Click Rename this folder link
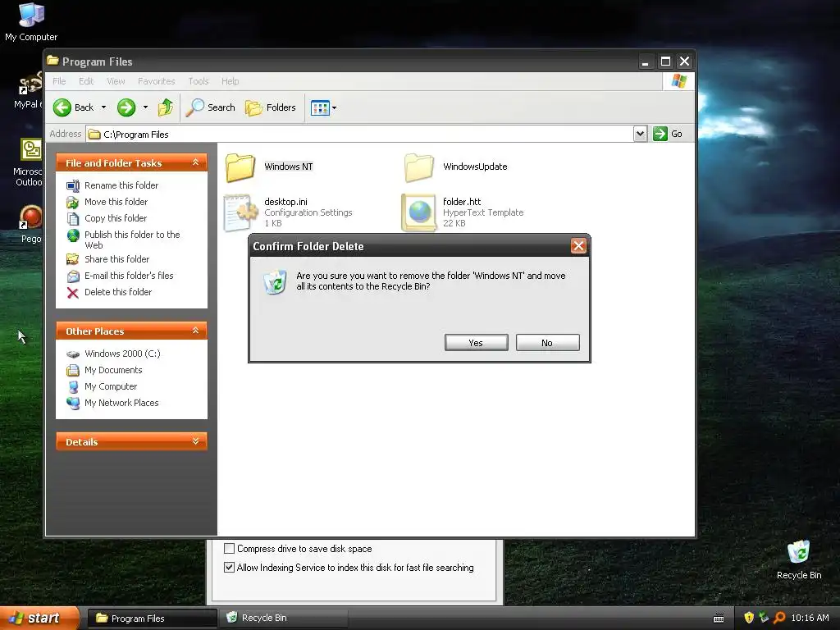This screenshot has height=630, width=840. tap(121, 185)
